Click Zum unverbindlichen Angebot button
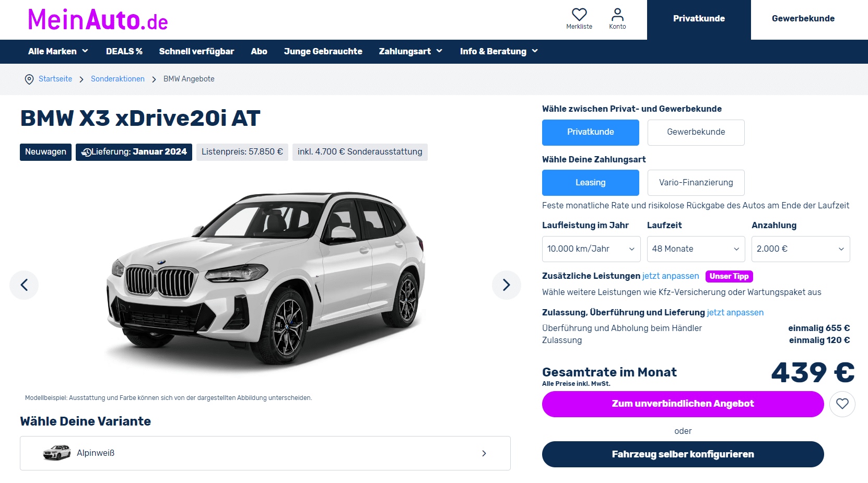 683,404
